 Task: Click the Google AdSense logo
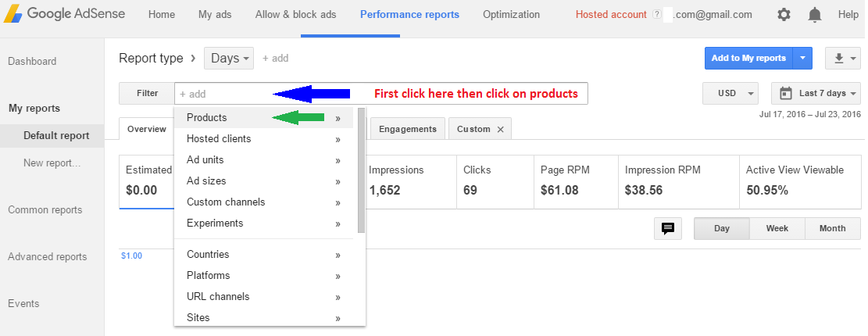click(63, 14)
